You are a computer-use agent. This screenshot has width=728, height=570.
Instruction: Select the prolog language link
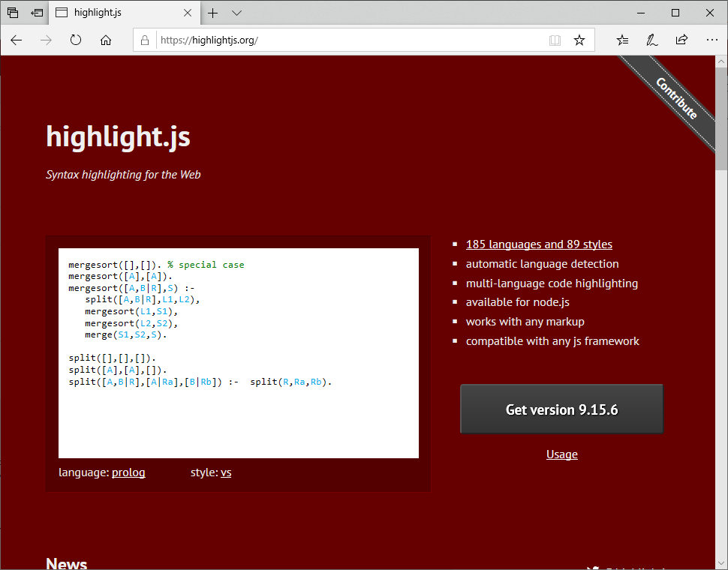(x=128, y=472)
